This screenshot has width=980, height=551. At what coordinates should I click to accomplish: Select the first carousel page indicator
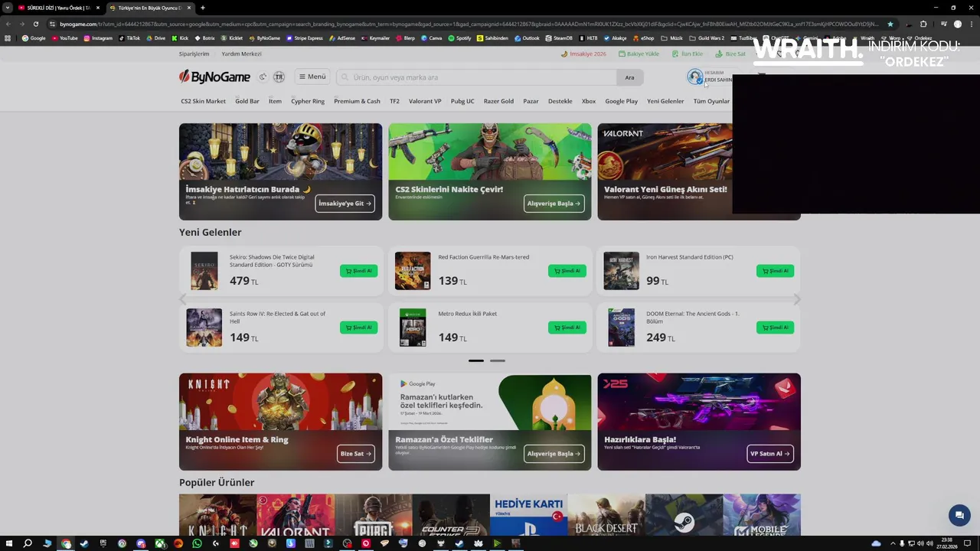[x=476, y=360]
